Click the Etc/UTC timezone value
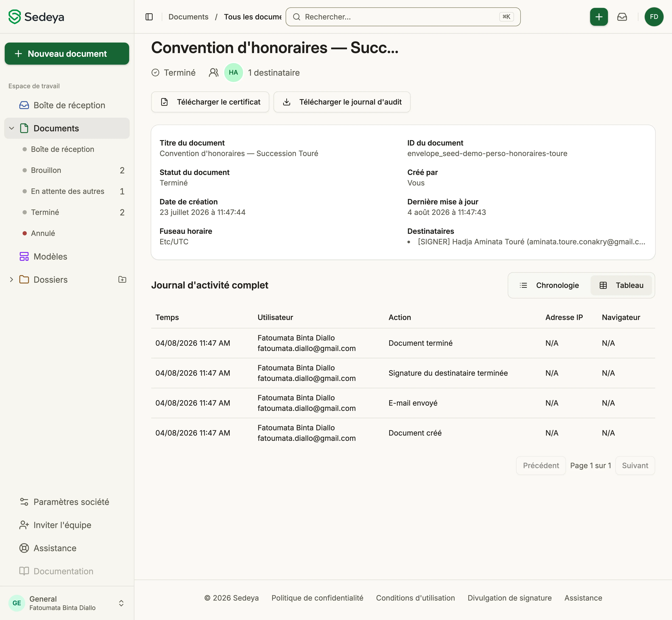Viewport: 672px width, 620px height. click(174, 242)
